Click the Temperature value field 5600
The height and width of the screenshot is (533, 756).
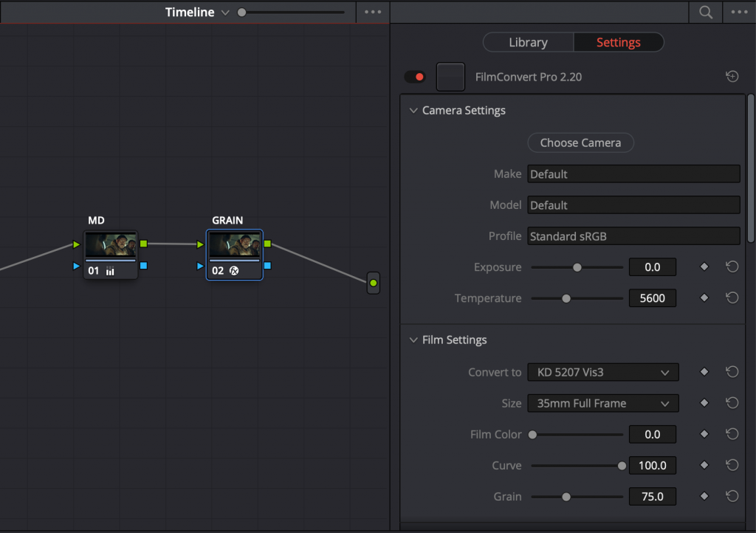(x=653, y=298)
